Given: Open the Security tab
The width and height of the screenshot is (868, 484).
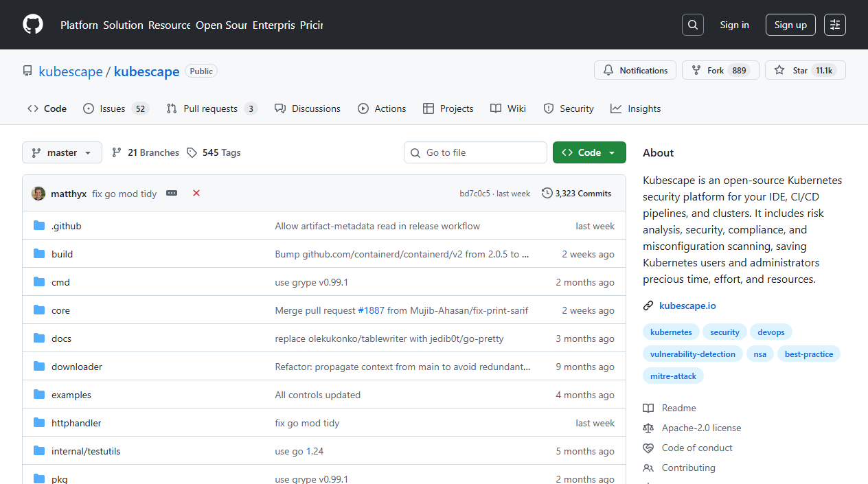Looking at the screenshot, I should (569, 108).
